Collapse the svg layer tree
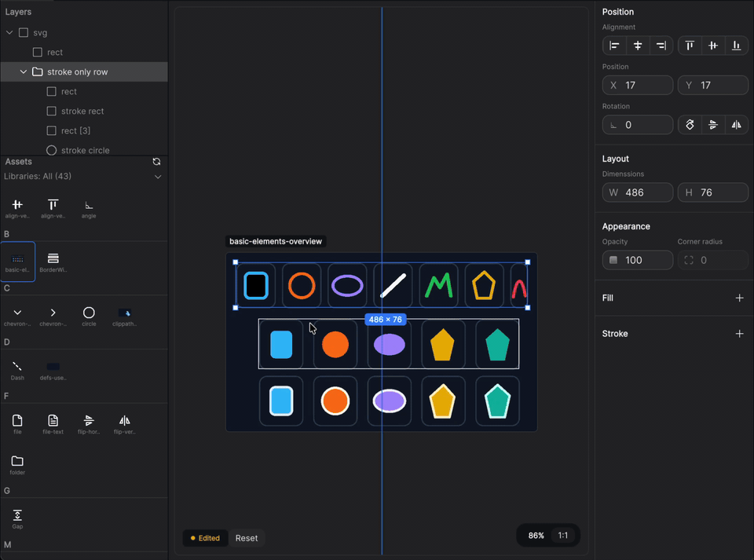754x560 pixels. [x=9, y=32]
